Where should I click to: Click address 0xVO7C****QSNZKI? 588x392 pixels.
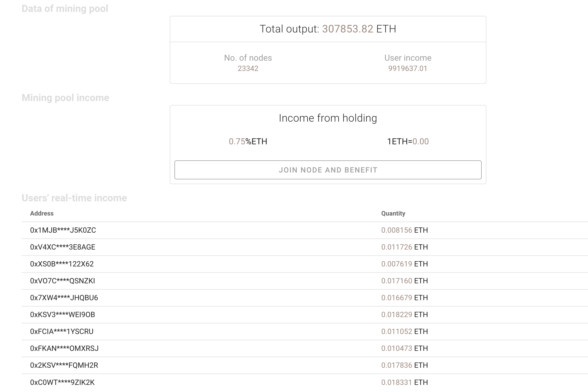tap(62, 281)
